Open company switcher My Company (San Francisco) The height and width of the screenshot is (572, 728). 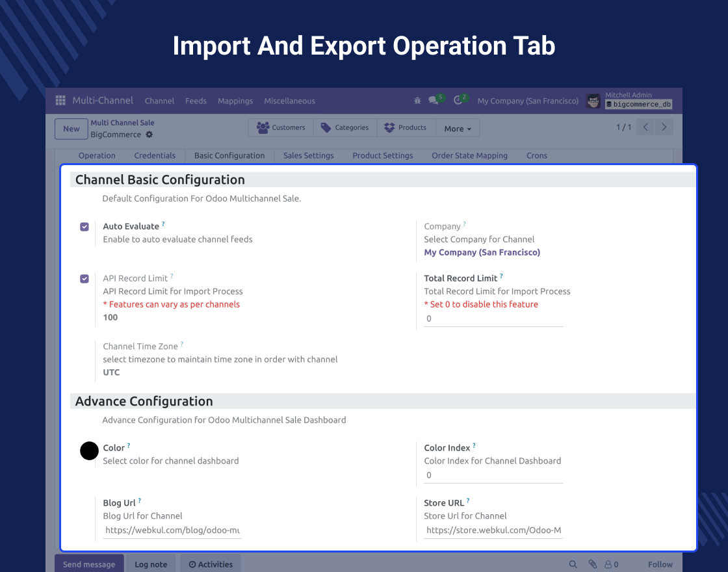(x=528, y=101)
